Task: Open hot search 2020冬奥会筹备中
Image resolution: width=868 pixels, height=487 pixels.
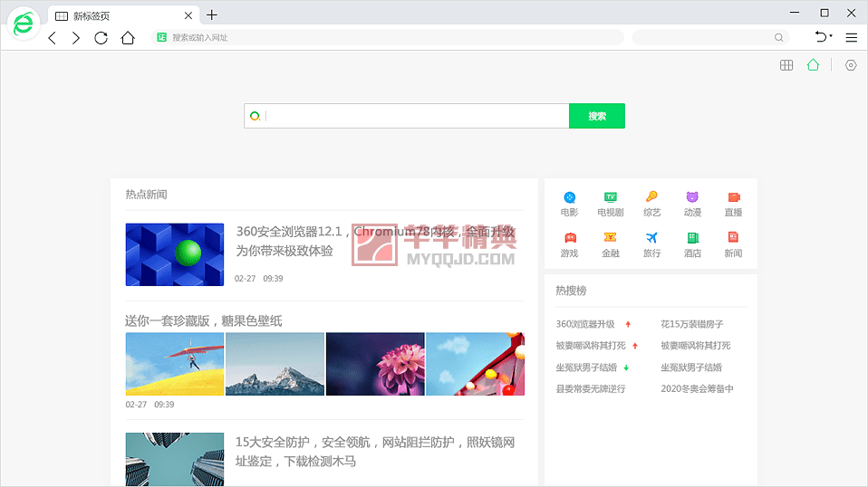Action: (697, 388)
